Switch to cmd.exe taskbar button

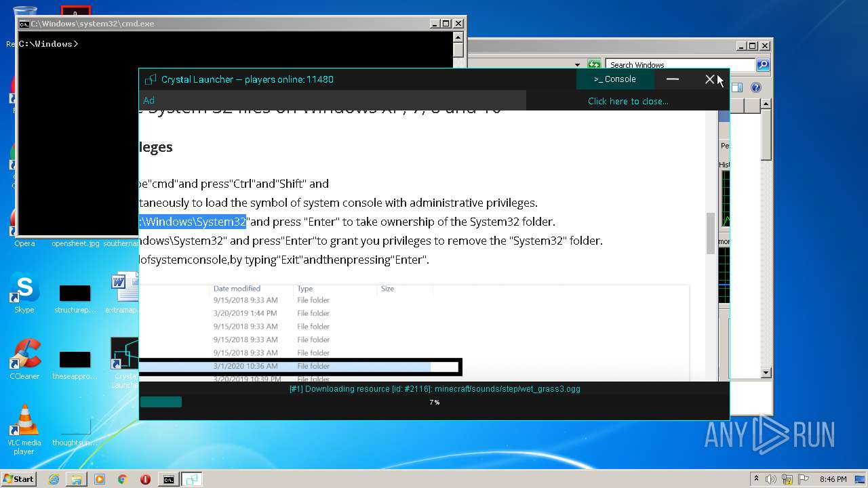pos(168,479)
